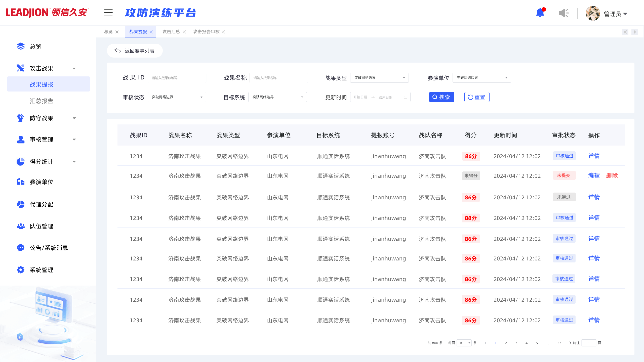Viewport: 644px width, 362px height.
Task: Click the 总览 layers icon in sidebar
Action: point(21,46)
